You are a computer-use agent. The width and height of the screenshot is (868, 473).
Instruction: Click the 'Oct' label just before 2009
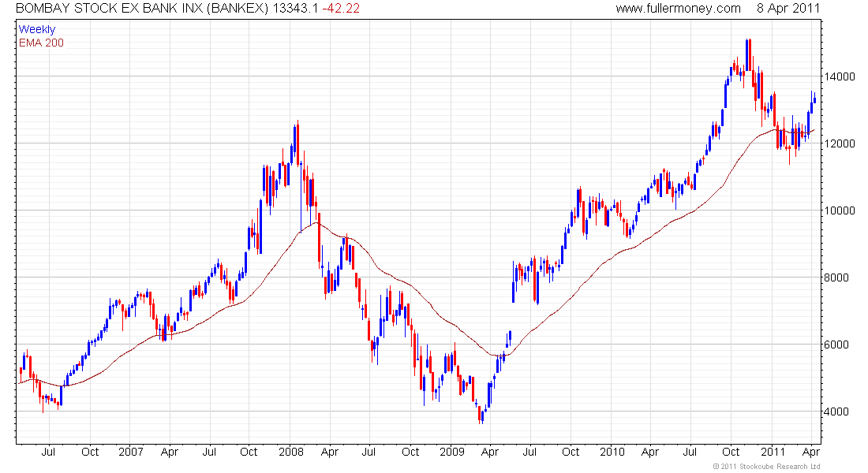click(410, 452)
